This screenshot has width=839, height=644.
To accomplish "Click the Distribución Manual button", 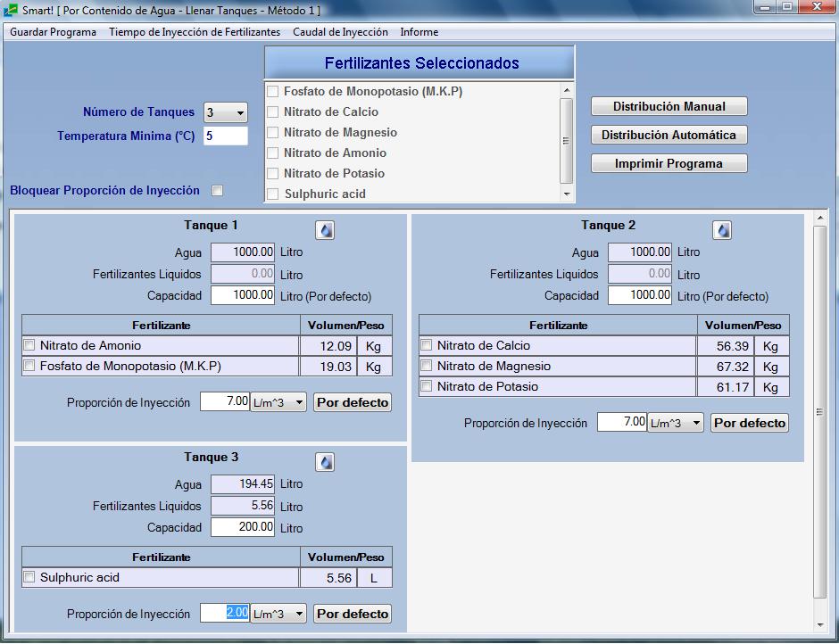I will click(x=669, y=106).
